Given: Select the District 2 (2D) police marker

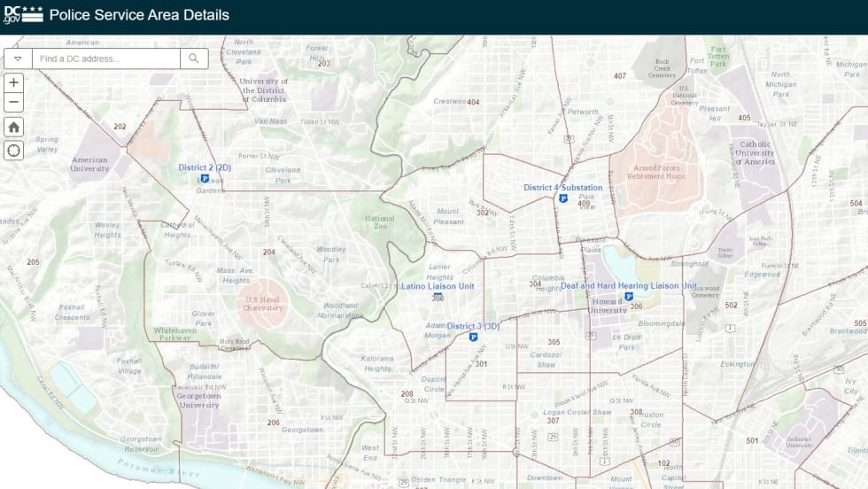Looking at the screenshot, I should pyautogui.click(x=205, y=179).
